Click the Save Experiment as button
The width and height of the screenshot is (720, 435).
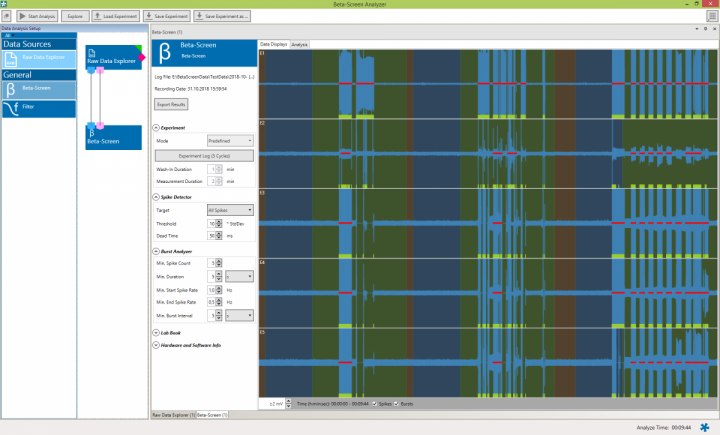tap(224, 17)
